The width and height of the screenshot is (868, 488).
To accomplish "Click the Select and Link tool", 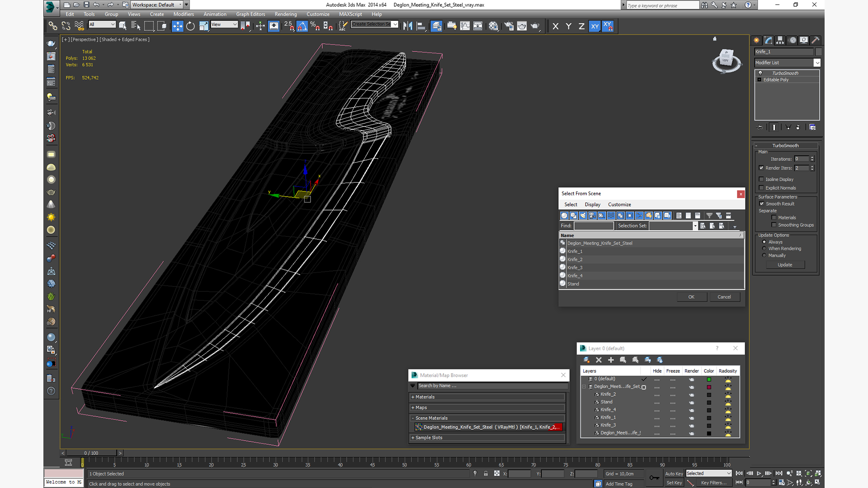I will coord(53,26).
